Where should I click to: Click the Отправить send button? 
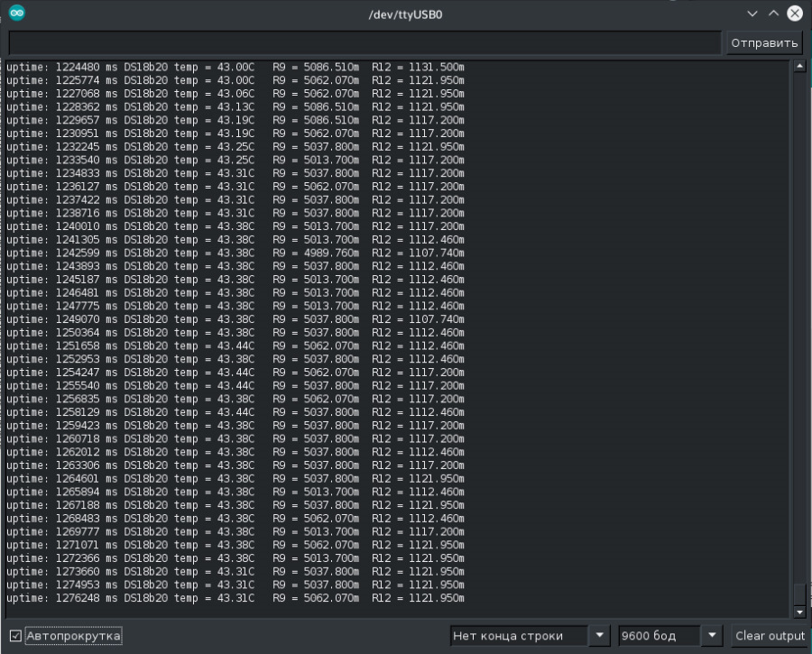click(x=764, y=43)
